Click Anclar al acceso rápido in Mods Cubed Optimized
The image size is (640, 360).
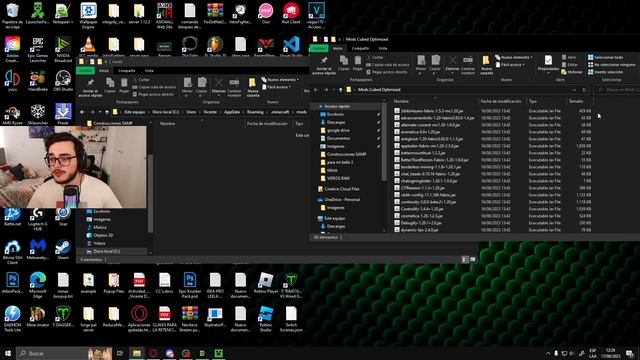(x=324, y=66)
